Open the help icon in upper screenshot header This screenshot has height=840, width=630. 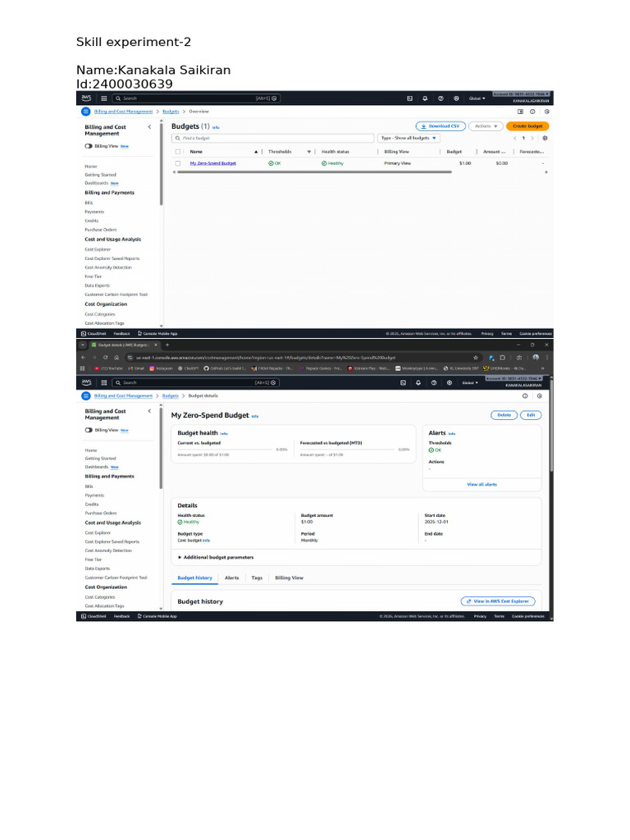click(441, 98)
